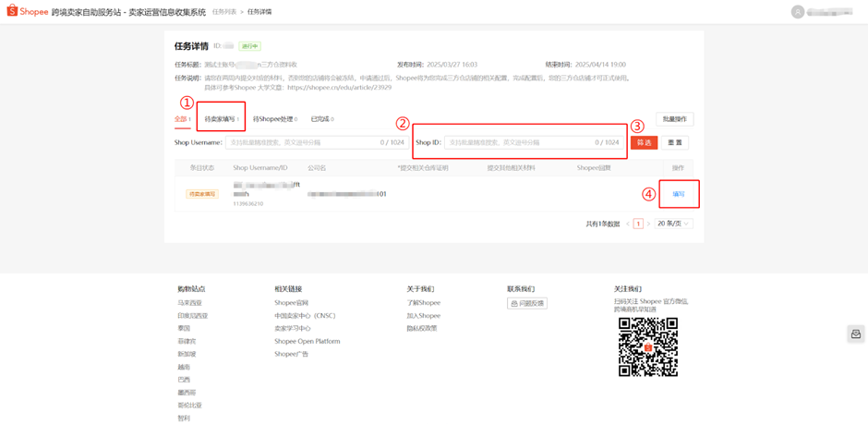Image resolution: width=868 pixels, height=425 pixels.
Task: Click the 待卖家填写 status tag in table row
Action: click(x=202, y=194)
